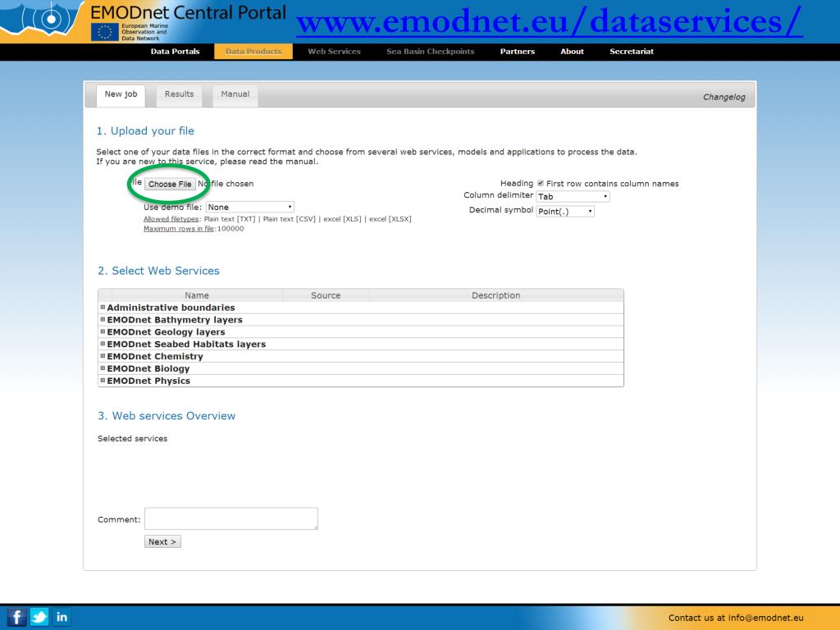Viewport: 840px width, 630px height.
Task: Click the Description column header
Action: pyautogui.click(x=496, y=295)
